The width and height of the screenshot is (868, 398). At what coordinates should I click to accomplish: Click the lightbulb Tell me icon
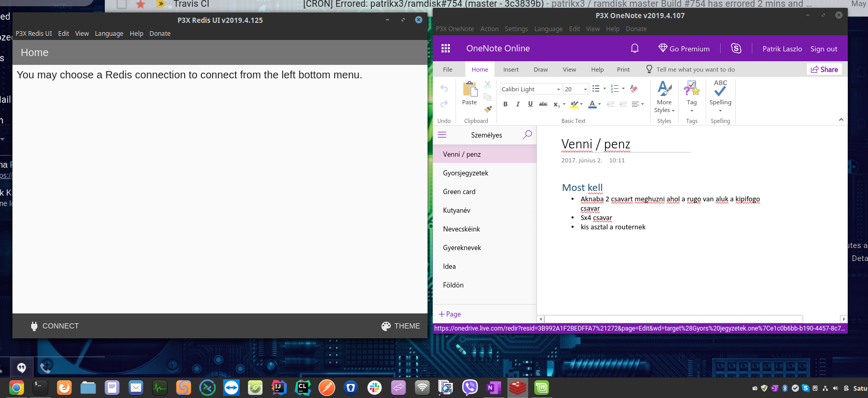coord(649,69)
